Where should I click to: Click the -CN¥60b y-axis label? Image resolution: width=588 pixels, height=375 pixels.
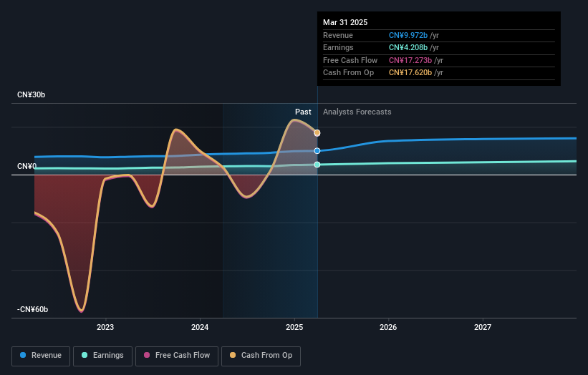click(x=33, y=309)
